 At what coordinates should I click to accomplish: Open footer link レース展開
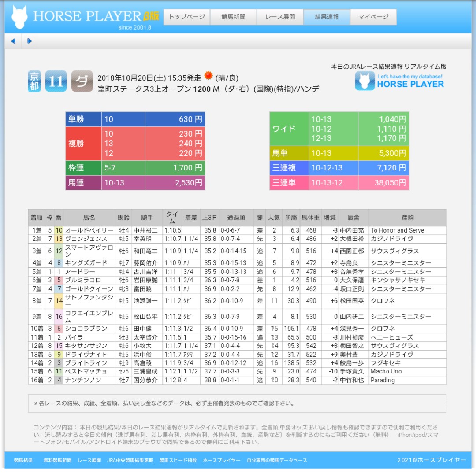pyautogui.click(x=89, y=460)
